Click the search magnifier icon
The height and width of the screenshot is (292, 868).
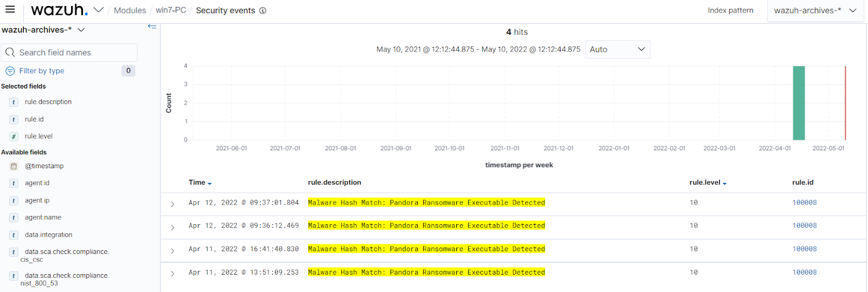pyautogui.click(x=10, y=53)
